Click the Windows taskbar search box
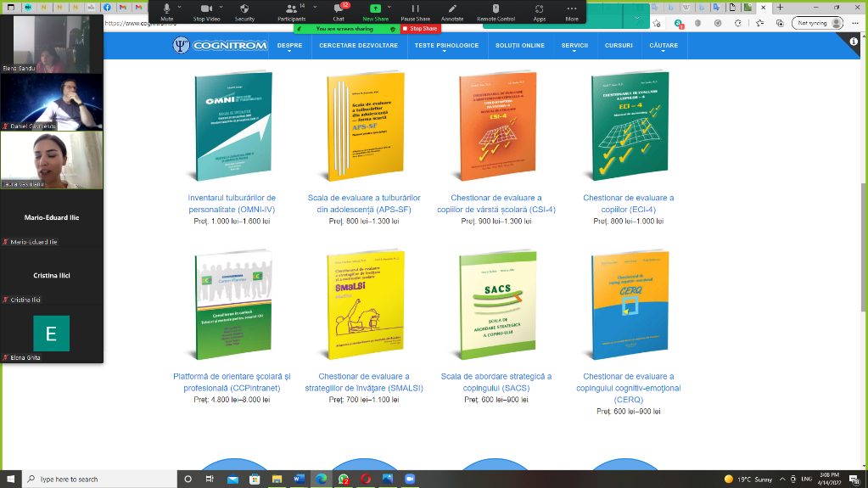 pos(93,479)
